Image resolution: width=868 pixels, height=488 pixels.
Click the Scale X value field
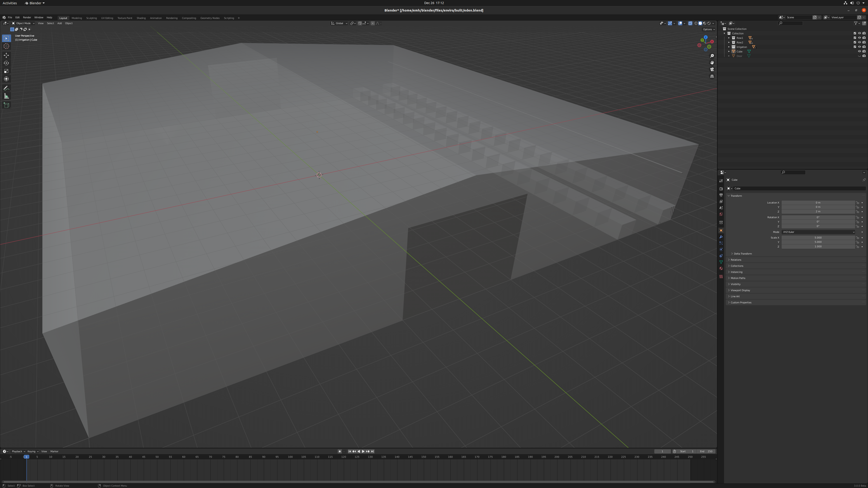(x=818, y=238)
